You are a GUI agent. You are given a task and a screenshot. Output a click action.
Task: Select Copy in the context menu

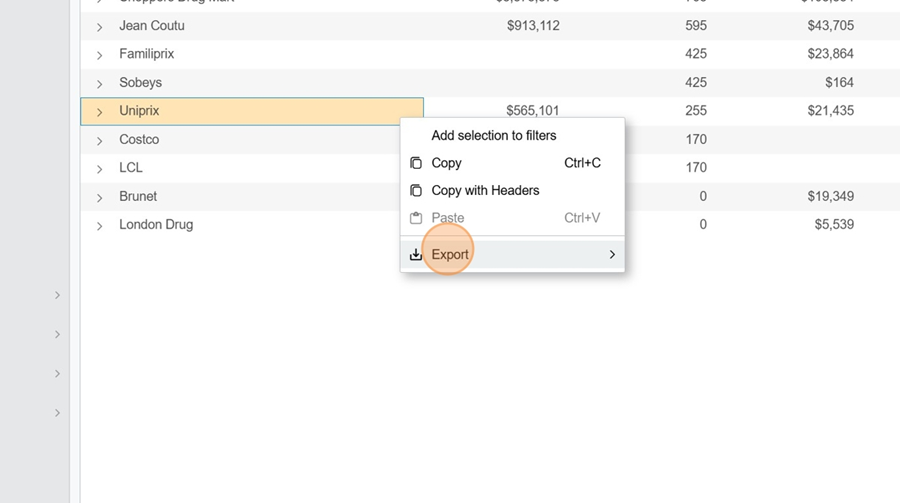(512, 163)
